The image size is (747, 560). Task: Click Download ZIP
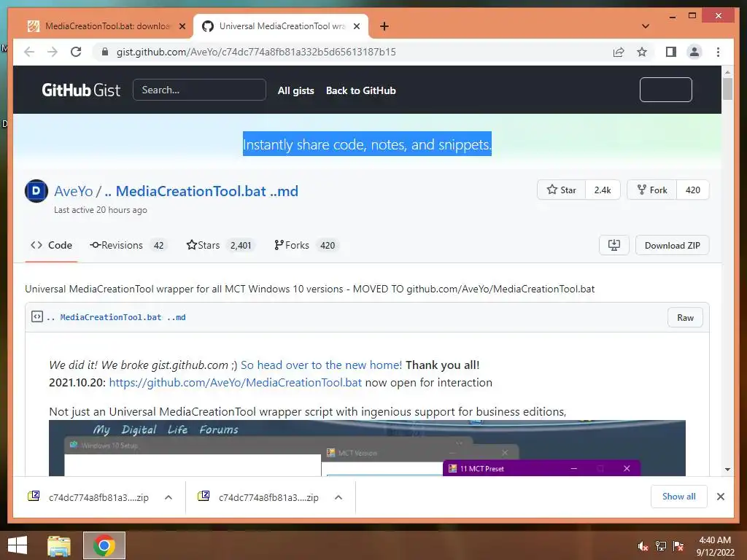(672, 245)
